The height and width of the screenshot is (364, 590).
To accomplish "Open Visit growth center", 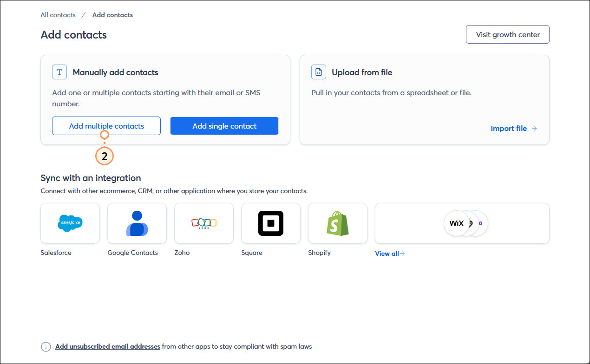I will (507, 34).
